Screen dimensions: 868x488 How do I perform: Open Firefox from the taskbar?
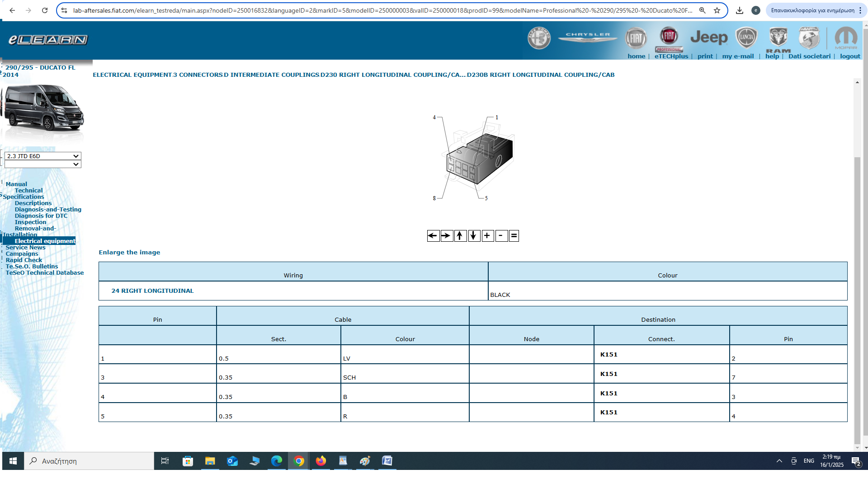point(321,461)
